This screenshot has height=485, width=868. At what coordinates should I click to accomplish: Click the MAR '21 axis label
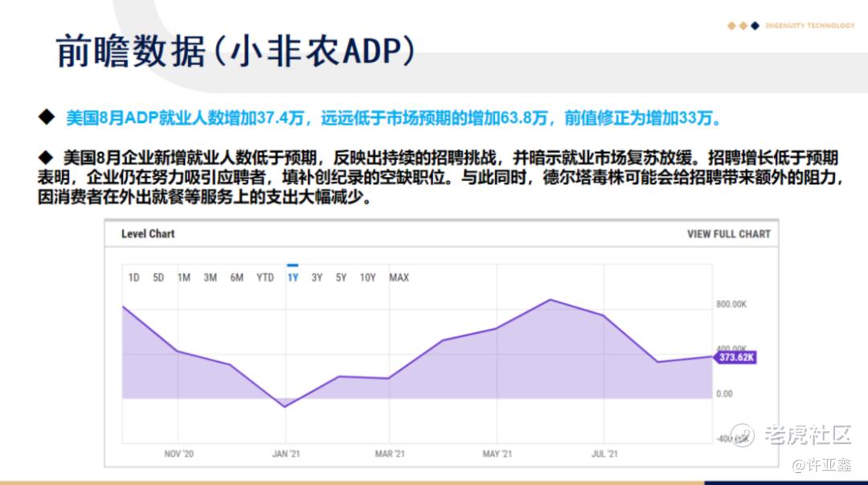coord(390,454)
